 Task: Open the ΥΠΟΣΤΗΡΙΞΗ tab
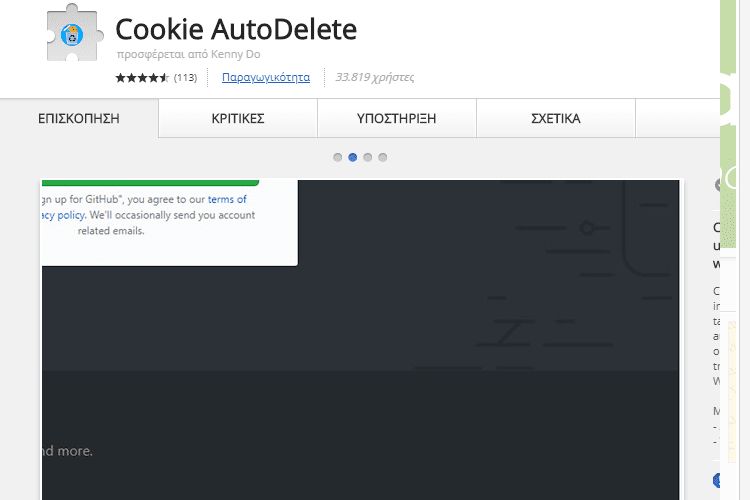point(397,118)
